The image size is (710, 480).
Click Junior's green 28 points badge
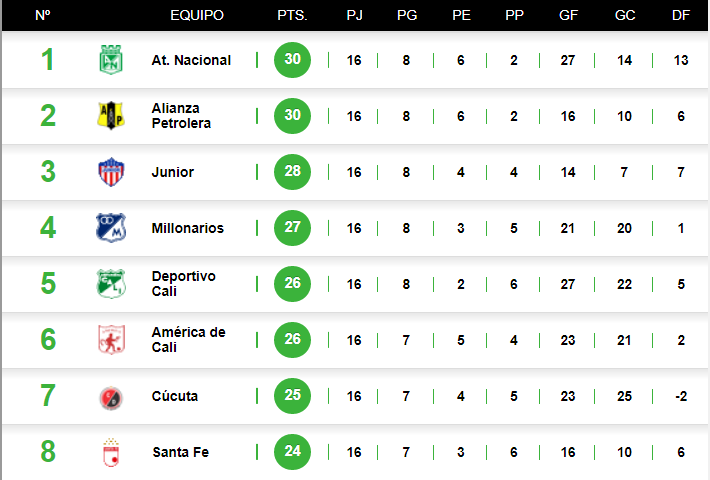coord(292,171)
